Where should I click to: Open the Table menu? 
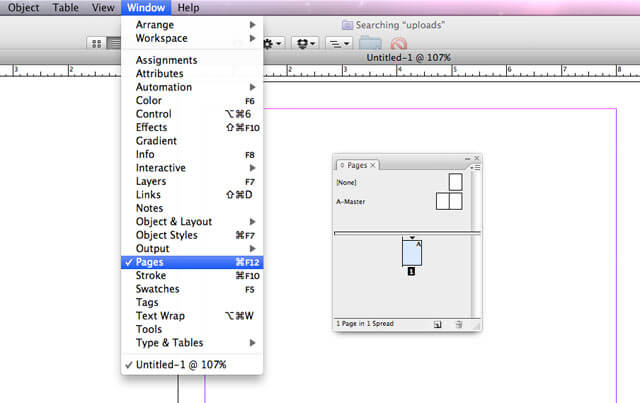tap(66, 7)
